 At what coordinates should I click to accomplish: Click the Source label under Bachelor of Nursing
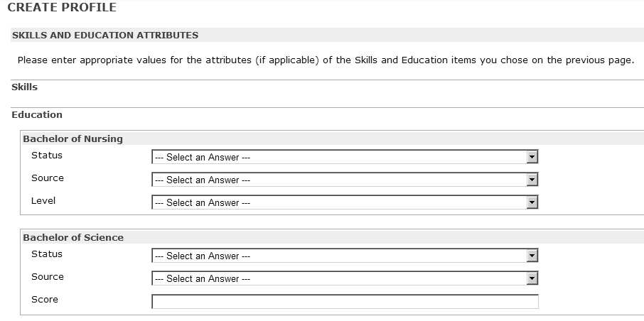pos(48,178)
